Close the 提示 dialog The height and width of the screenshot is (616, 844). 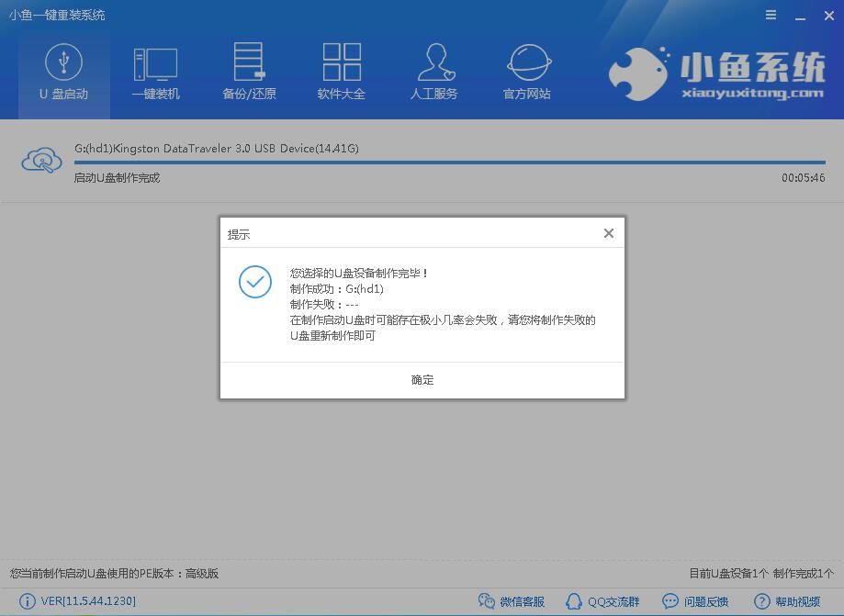608,232
